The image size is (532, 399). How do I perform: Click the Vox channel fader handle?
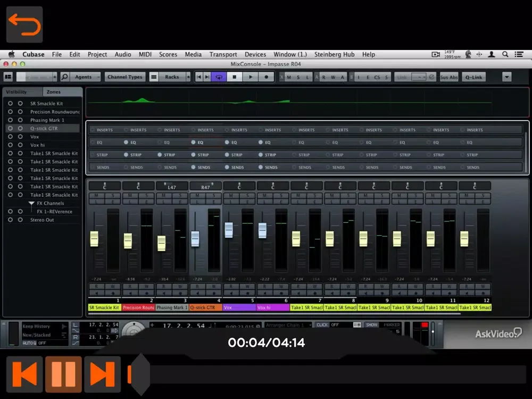tap(229, 230)
